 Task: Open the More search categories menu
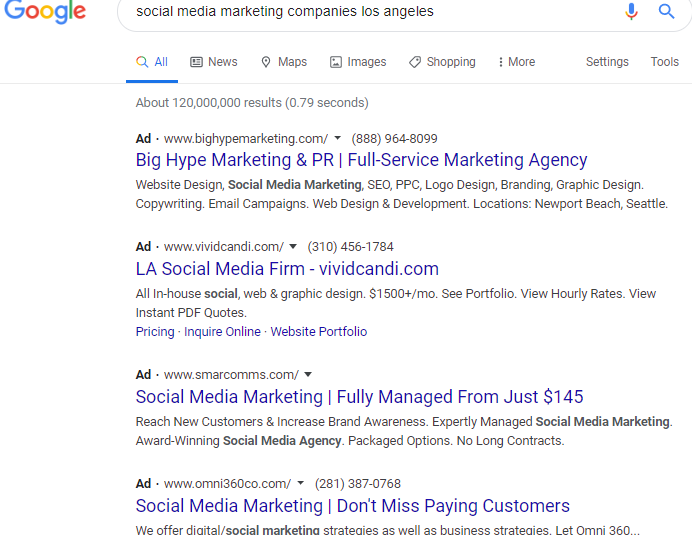[x=516, y=62]
